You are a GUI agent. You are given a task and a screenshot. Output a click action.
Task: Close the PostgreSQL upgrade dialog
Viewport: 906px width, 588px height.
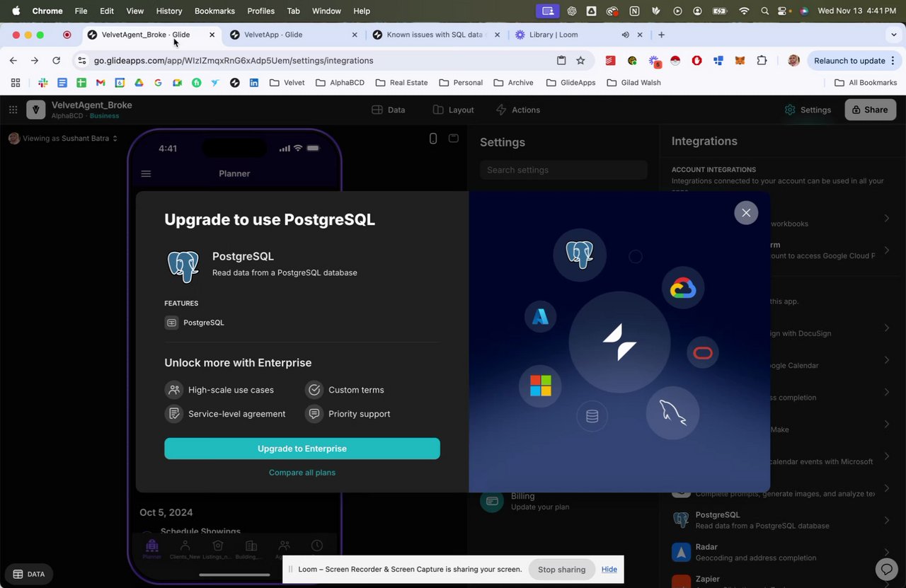(x=746, y=213)
